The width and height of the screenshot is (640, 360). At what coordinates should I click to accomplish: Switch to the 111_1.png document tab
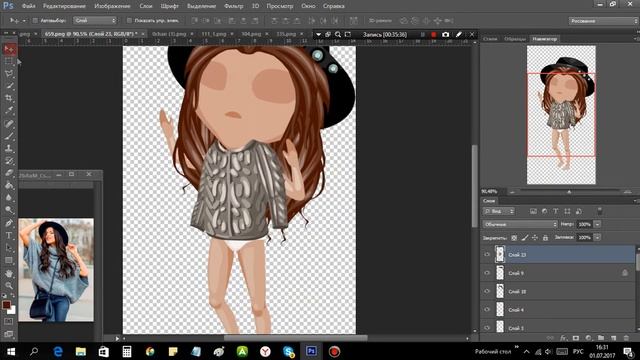coord(214,34)
